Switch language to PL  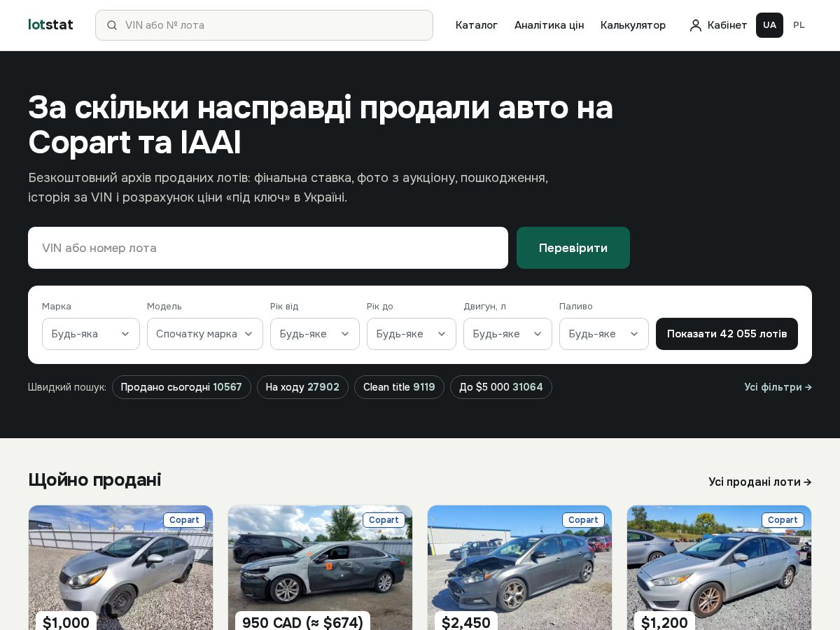[x=799, y=25]
